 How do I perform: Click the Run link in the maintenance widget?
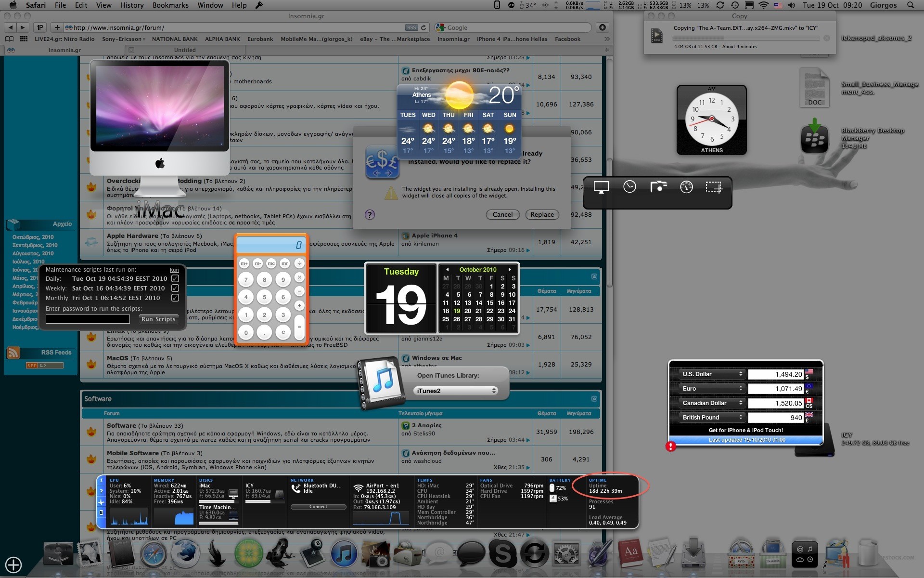click(174, 270)
